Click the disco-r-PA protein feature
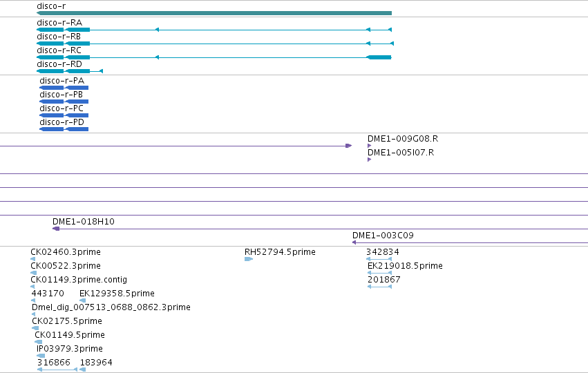The width and height of the screenshot is (588, 373). coord(64,88)
